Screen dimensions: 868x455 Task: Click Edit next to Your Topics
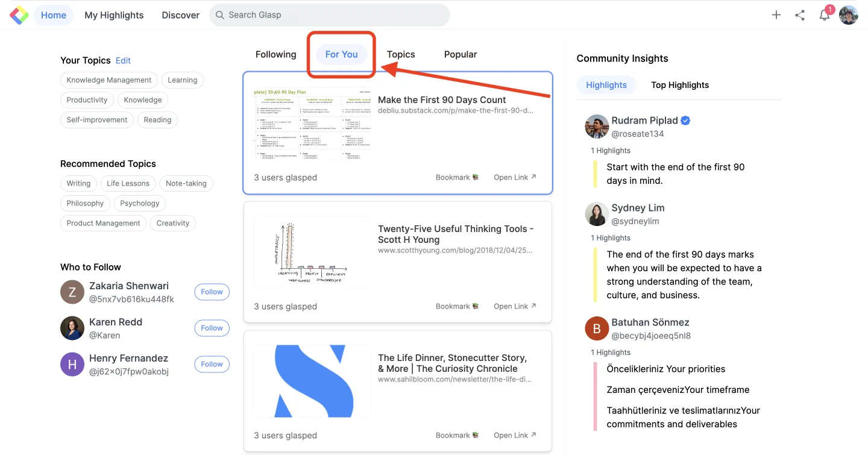coord(123,60)
